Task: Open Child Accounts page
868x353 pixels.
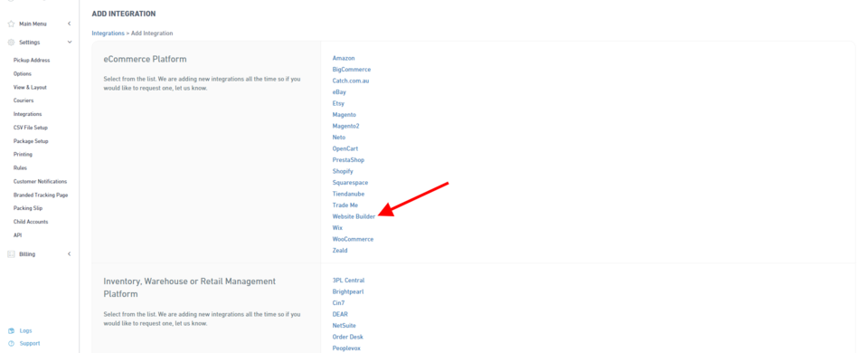Action: [31, 222]
